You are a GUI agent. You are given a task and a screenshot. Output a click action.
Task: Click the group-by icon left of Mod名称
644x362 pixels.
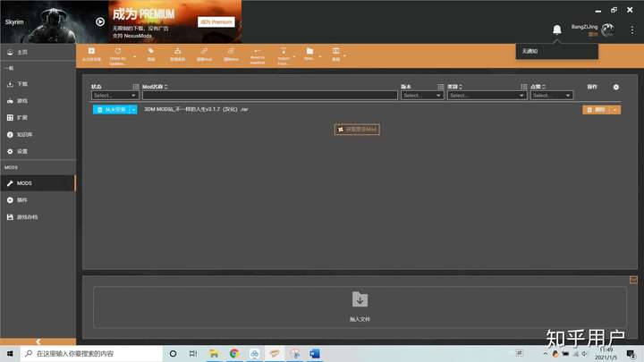[x=136, y=87]
